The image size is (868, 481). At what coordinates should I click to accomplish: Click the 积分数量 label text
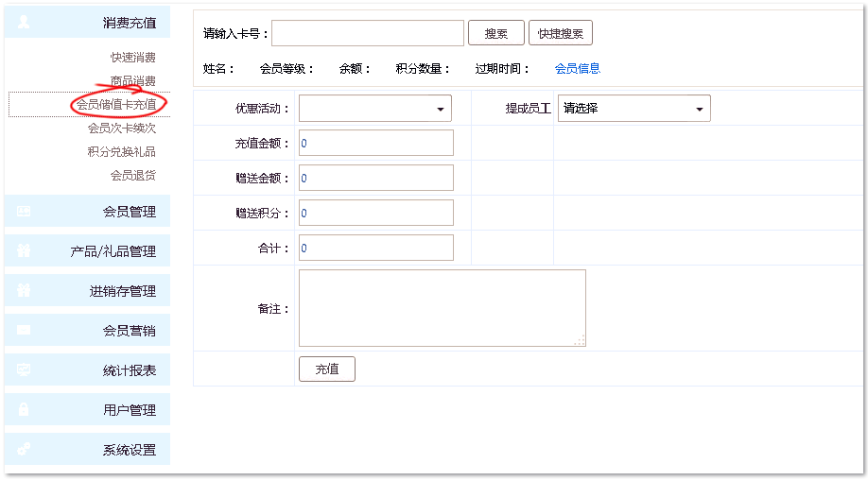pos(423,69)
